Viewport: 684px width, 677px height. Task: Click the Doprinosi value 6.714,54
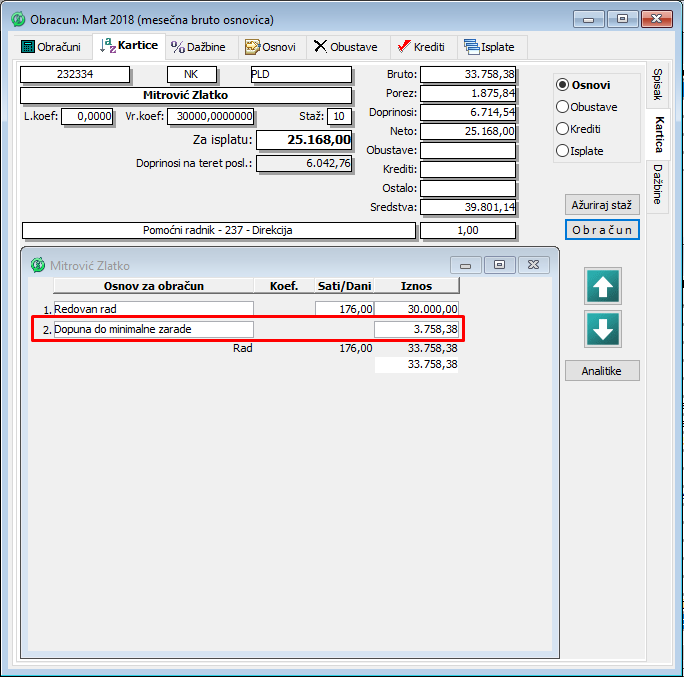[468, 112]
